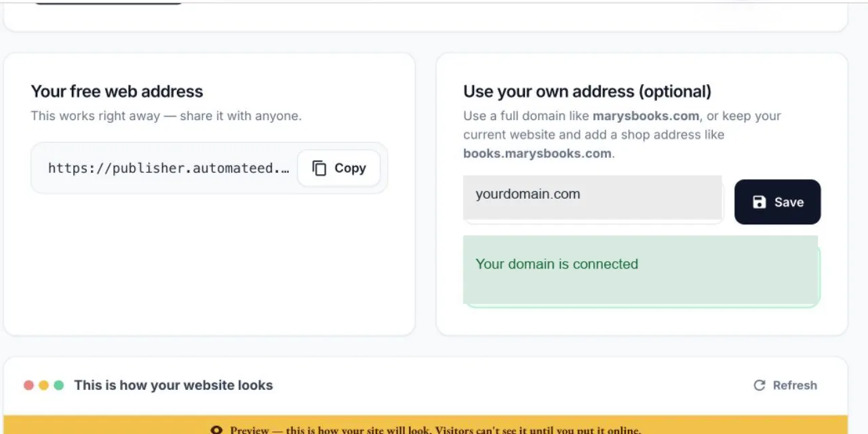
Task: Click the copy icon beside Copy
Action: click(x=319, y=168)
